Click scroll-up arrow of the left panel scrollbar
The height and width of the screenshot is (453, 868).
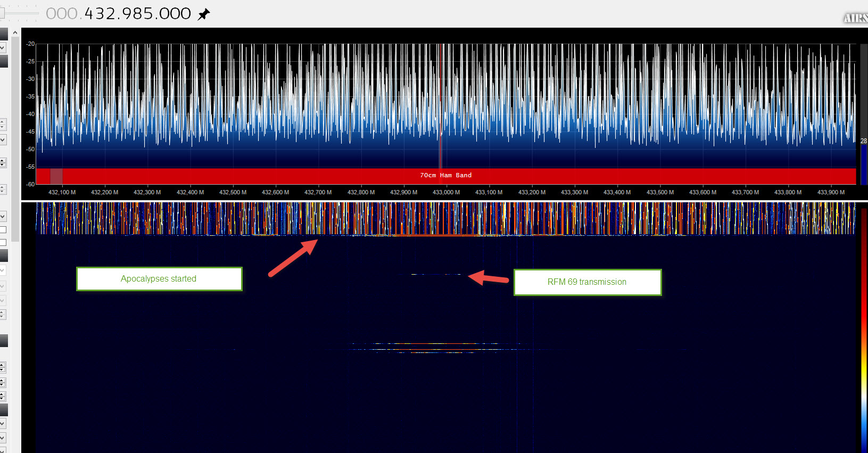click(15, 33)
